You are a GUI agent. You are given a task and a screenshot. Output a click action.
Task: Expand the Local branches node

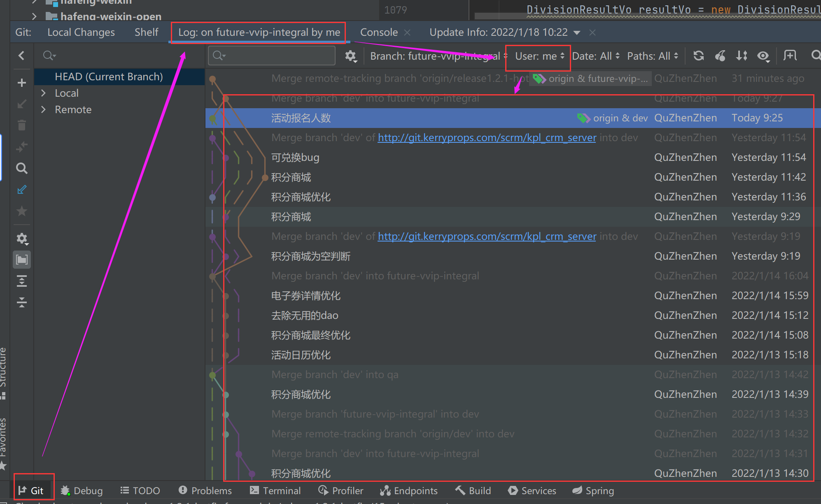pos(43,93)
